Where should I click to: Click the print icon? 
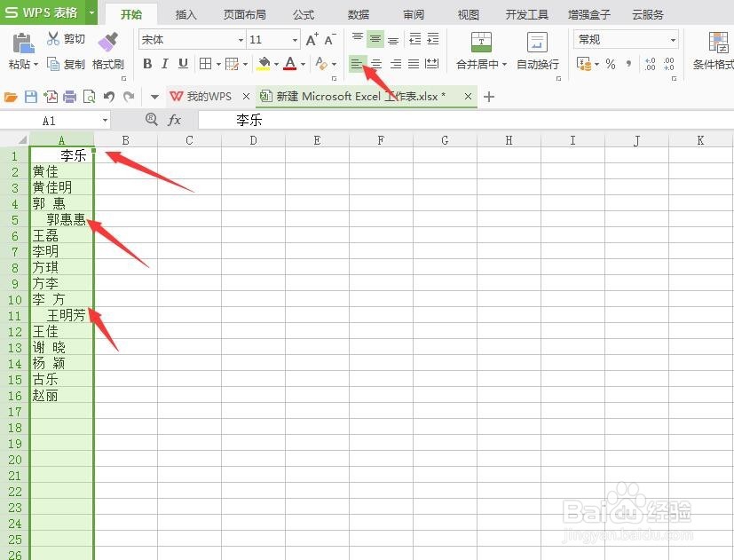point(70,97)
